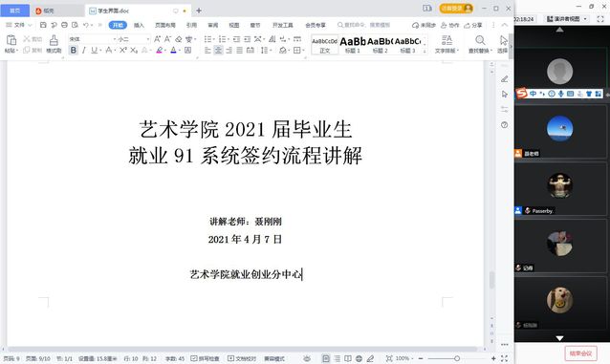The image size is (610, 364).
Task: Adjust the zoom slider handle
Action: (457, 358)
